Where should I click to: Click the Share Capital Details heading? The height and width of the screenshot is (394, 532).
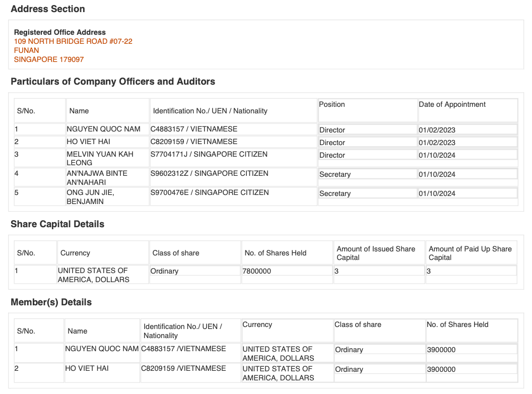pos(57,224)
